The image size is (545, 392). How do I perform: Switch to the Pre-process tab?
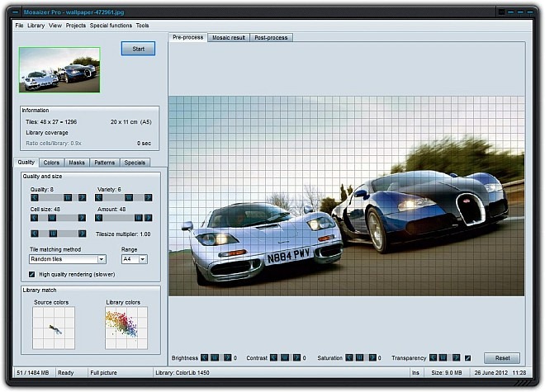(x=187, y=37)
